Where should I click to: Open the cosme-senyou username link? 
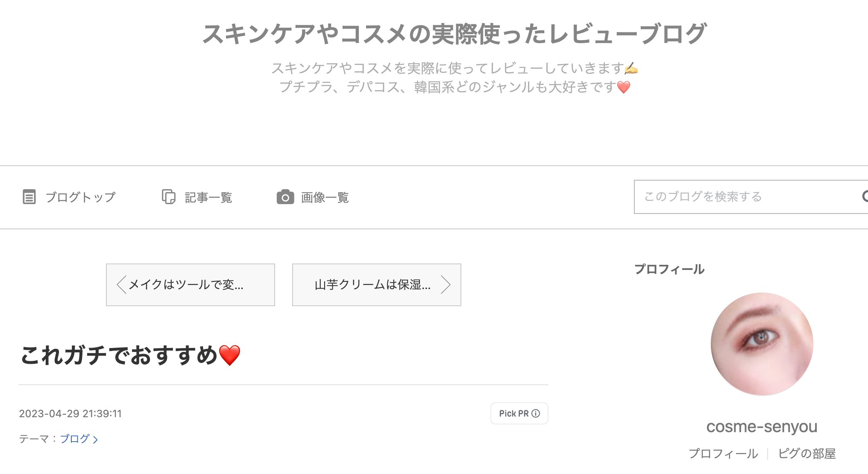point(762,427)
